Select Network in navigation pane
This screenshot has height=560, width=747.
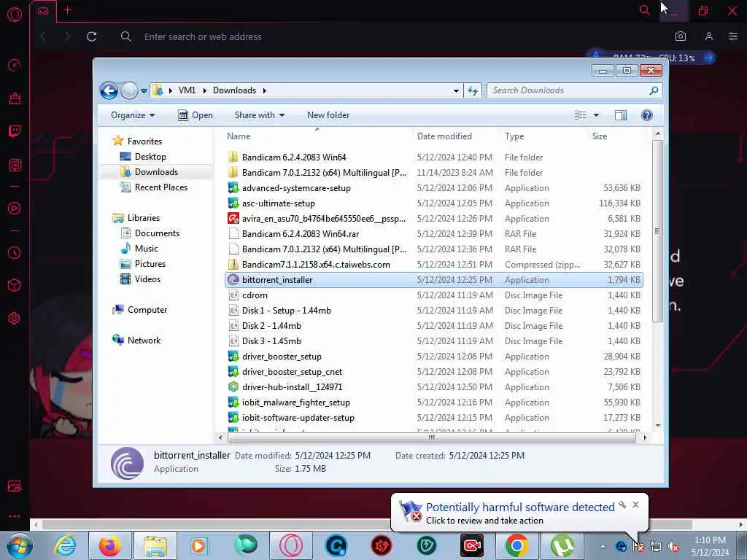(144, 341)
